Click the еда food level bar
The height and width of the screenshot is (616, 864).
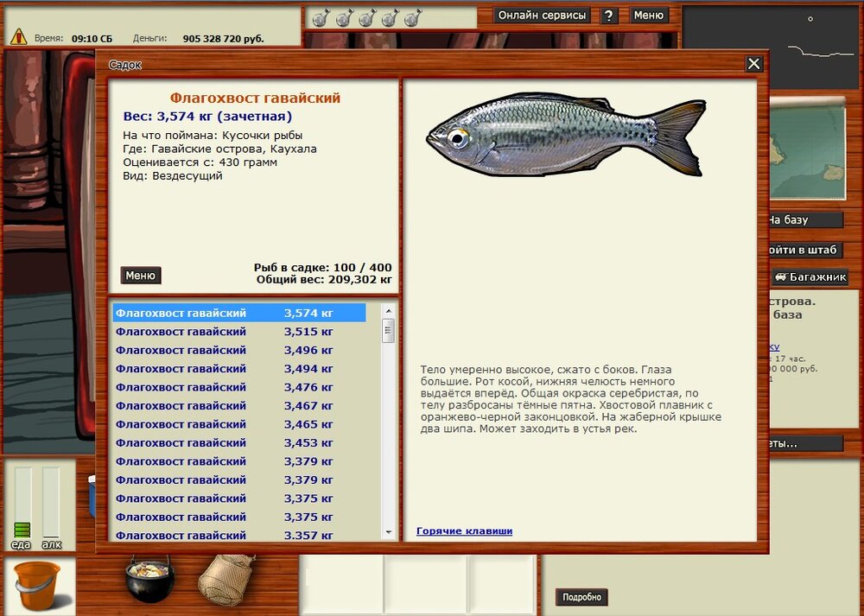22,505
